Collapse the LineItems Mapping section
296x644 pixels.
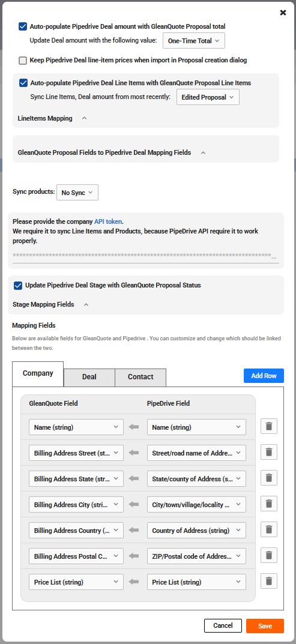click(x=84, y=118)
